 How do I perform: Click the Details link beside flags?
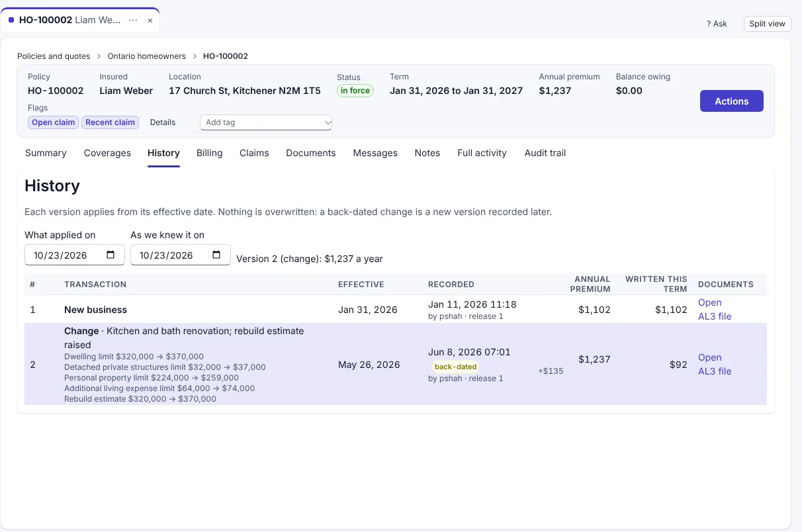(163, 122)
